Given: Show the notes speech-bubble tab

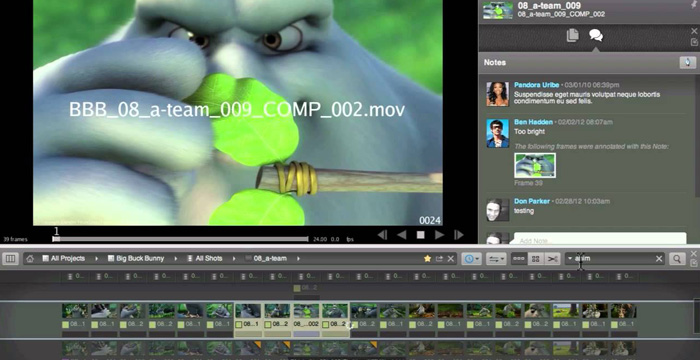Looking at the screenshot, I should (x=596, y=35).
